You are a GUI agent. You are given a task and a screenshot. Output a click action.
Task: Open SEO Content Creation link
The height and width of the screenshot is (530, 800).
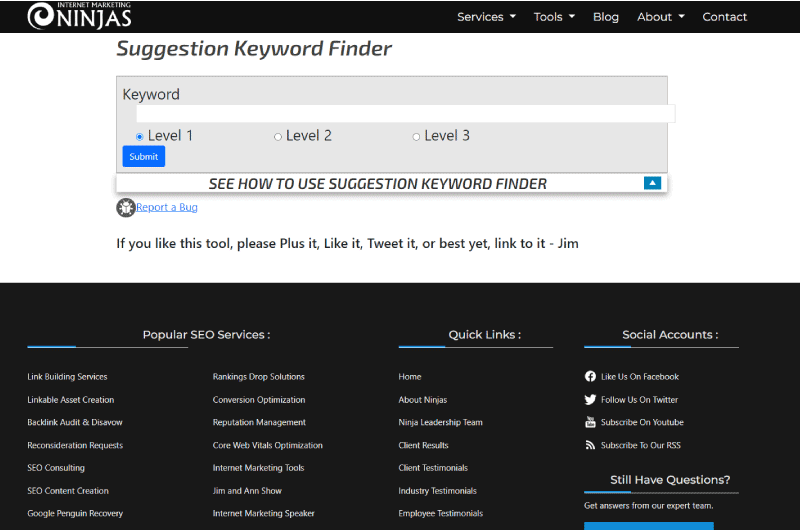68,491
